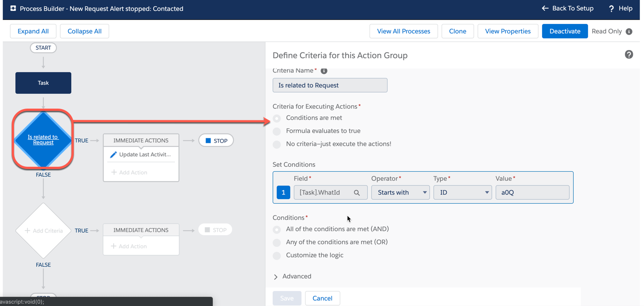Open the Operator dropdown showing Starts with
The width and height of the screenshot is (644, 306).
(399, 192)
